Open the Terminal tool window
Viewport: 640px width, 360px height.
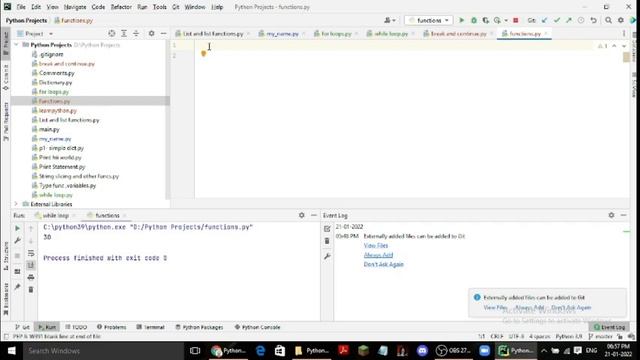coord(150,327)
